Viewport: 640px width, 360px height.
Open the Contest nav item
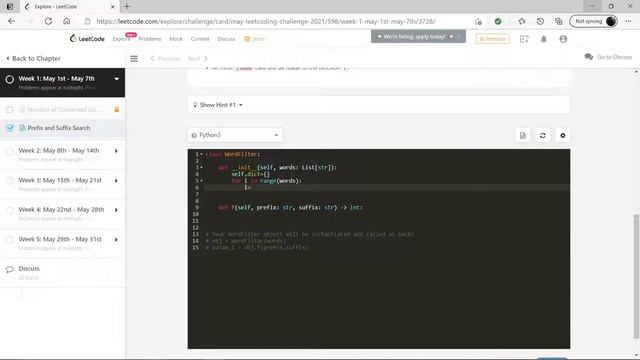click(200, 39)
